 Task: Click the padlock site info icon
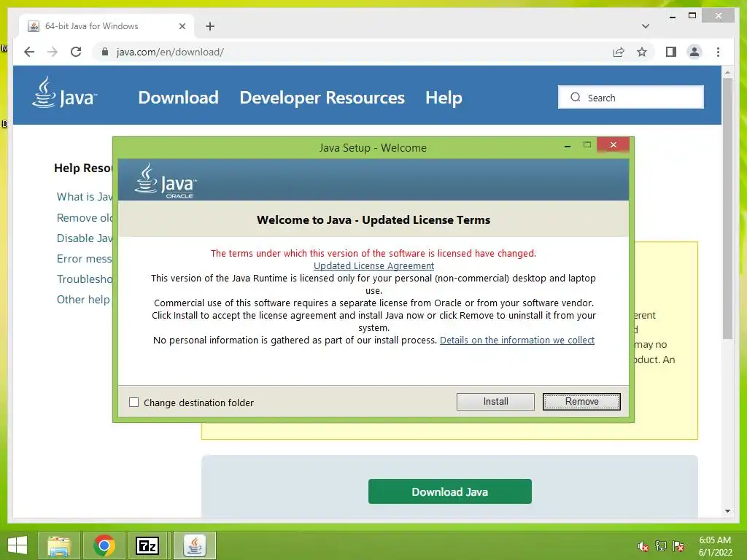coord(105,52)
